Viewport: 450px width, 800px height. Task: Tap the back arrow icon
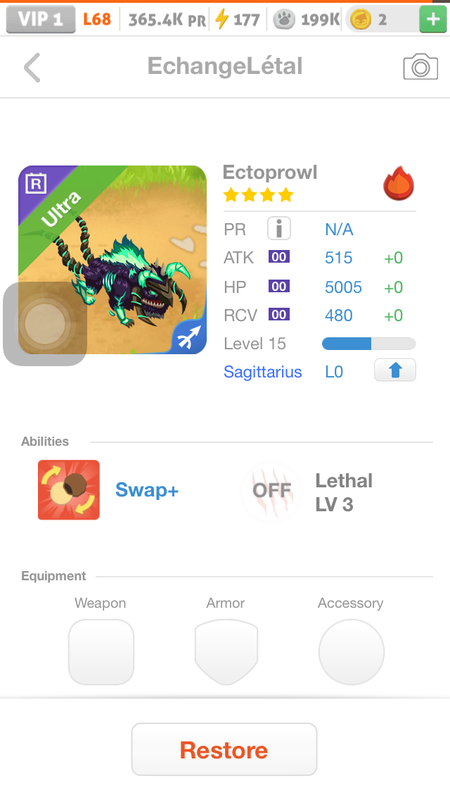tap(32, 67)
